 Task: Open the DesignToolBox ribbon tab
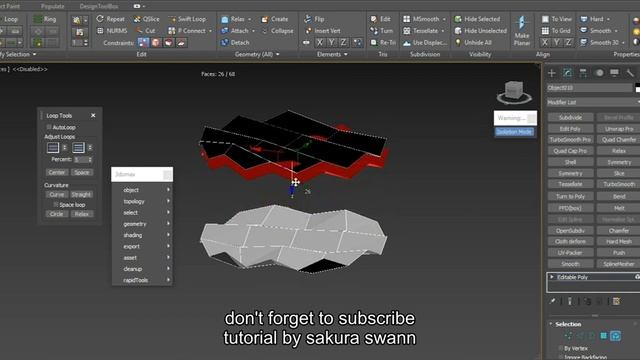(x=99, y=6)
